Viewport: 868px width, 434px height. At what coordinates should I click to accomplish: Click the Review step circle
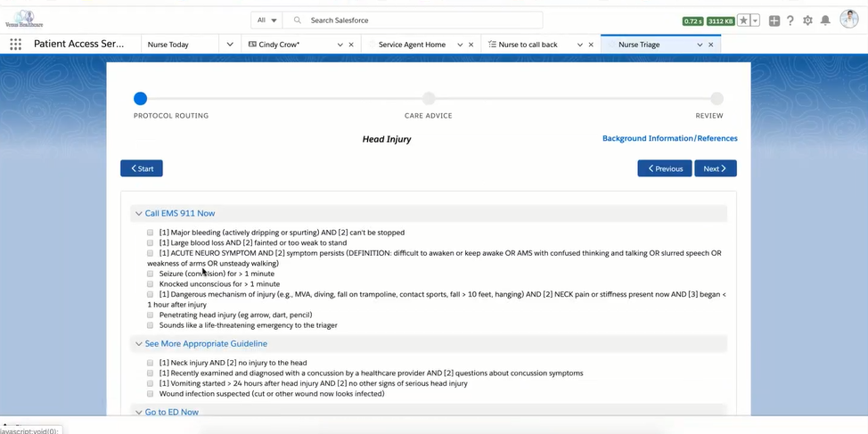coord(717,99)
